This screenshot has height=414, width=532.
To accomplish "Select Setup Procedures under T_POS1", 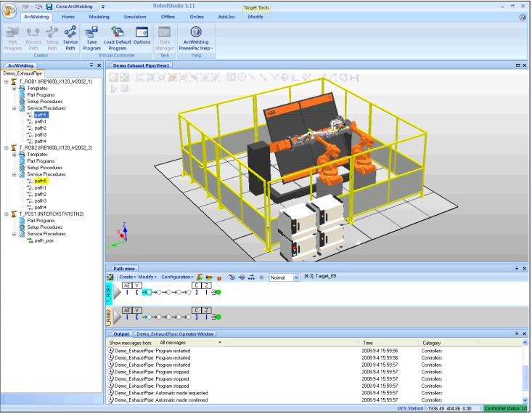I will [45, 227].
